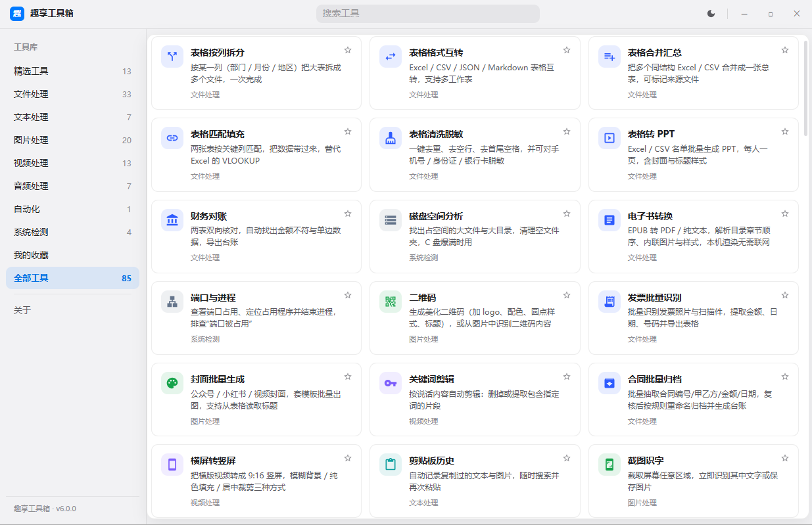Open the 表格按列拆分 tool icon
812x525 pixels.
point(172,57)
